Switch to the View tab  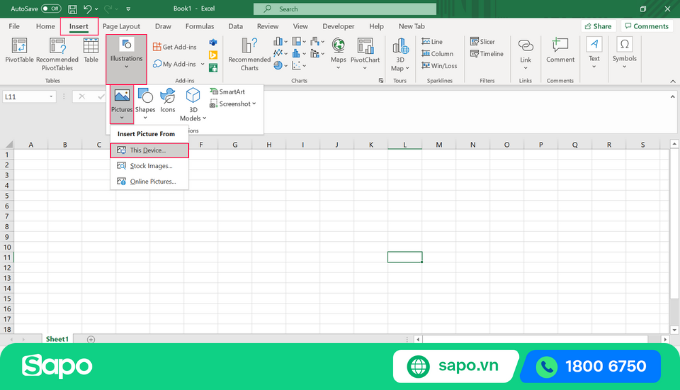point(300,26)
